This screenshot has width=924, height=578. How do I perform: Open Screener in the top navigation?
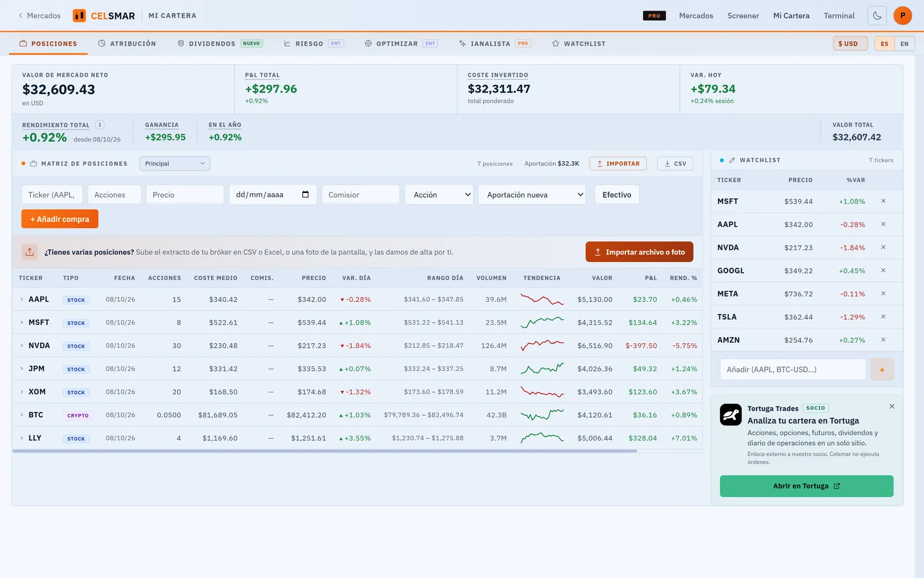coord(743,16)
